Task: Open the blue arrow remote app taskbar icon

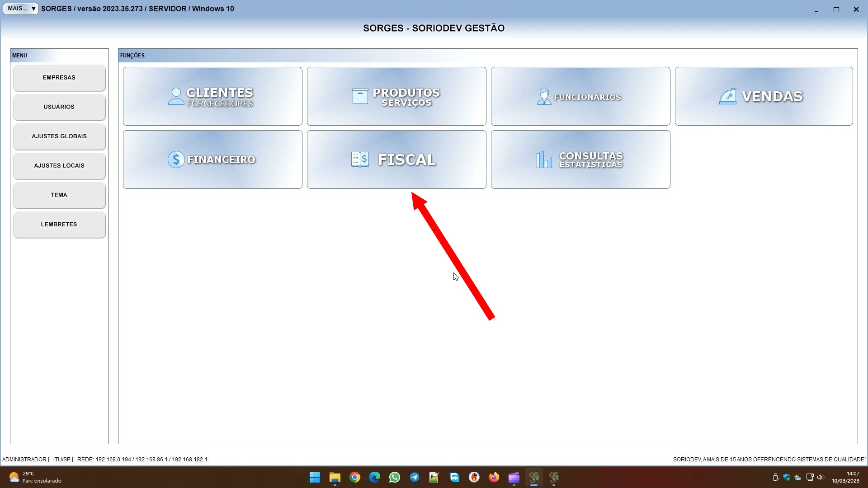Action: [454, 477]
